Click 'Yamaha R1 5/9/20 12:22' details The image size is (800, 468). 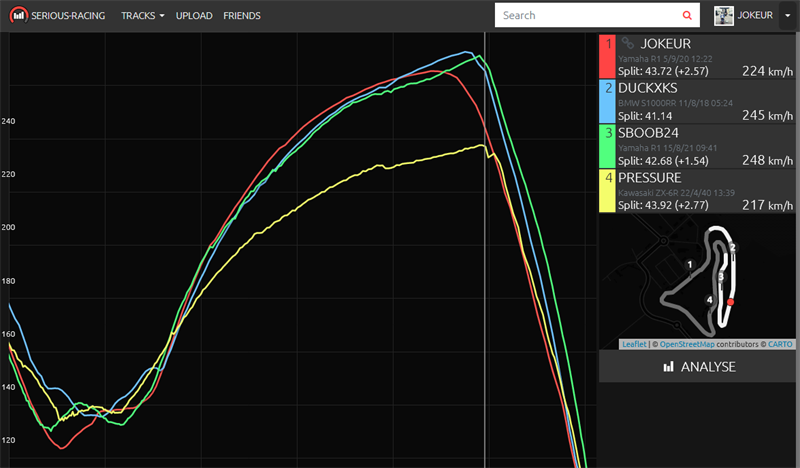[665, 59]
